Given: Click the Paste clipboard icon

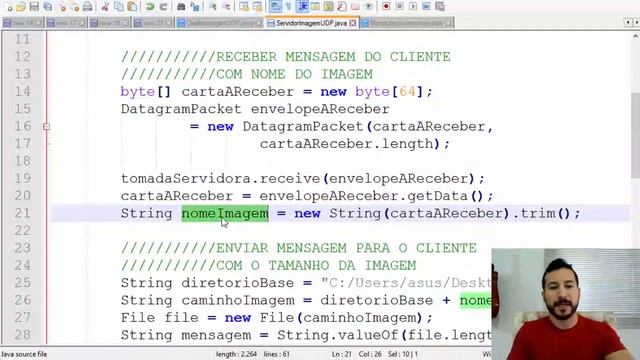Looking at the screenshot, I should click(x=132, y=7).
